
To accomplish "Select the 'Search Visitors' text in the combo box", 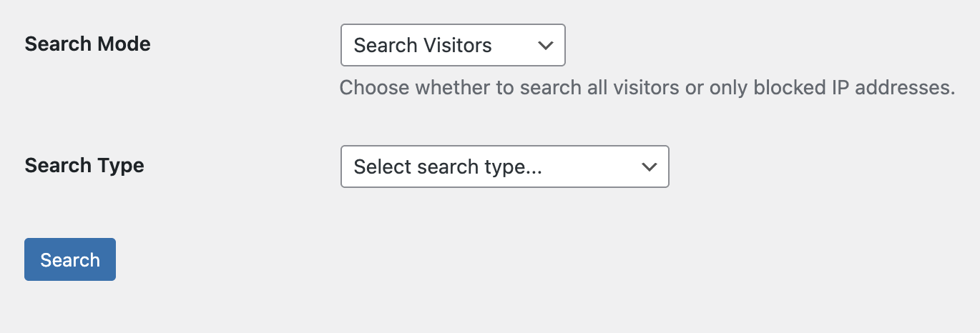I will point(423,46).
